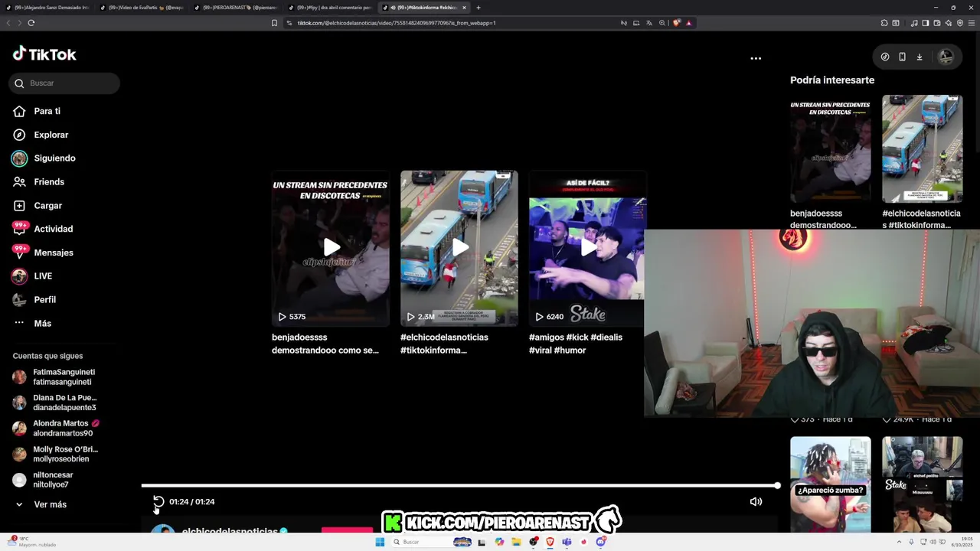Play the 'stream sin precedentes' suggested video

[331, 248]
